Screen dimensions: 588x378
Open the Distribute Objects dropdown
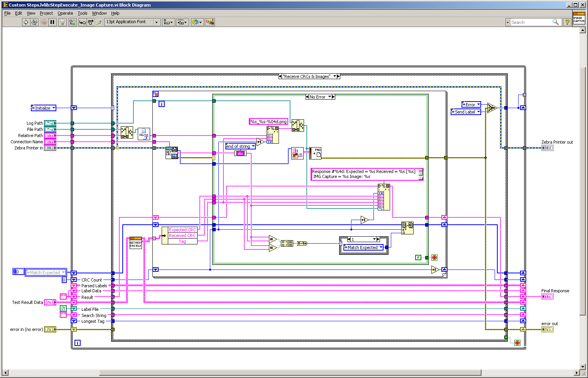click(182, 22)
